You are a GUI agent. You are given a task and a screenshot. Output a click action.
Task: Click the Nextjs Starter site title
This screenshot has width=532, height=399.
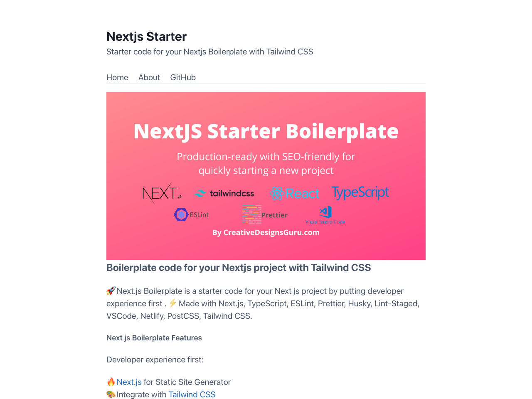[146, 37]
